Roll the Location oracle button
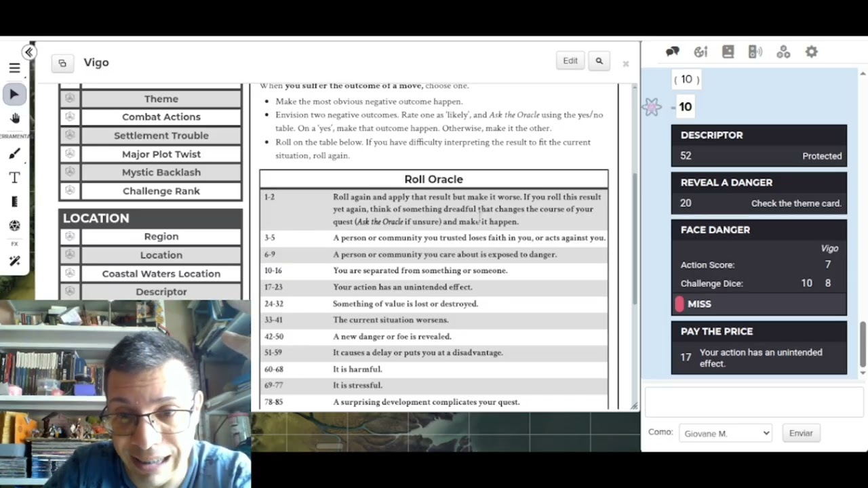The image size is (868, 488). tap(161, 256)
